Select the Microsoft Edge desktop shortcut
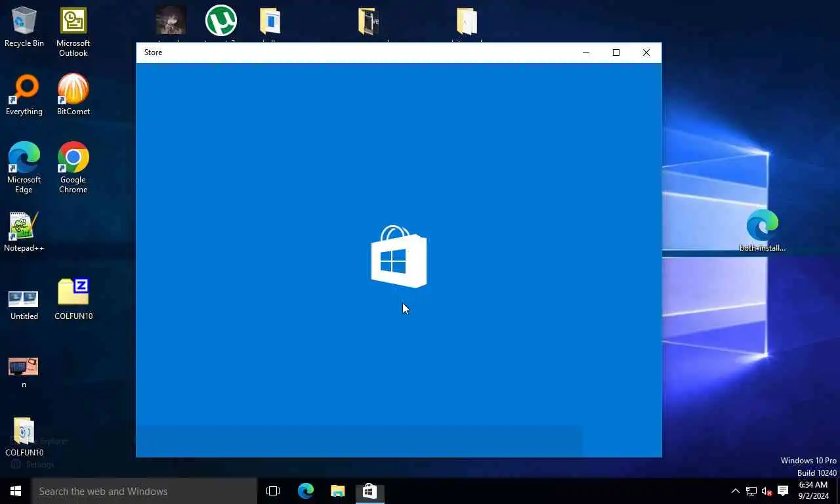The width and height of the screenshot is (840, 504). coord(24,167)
